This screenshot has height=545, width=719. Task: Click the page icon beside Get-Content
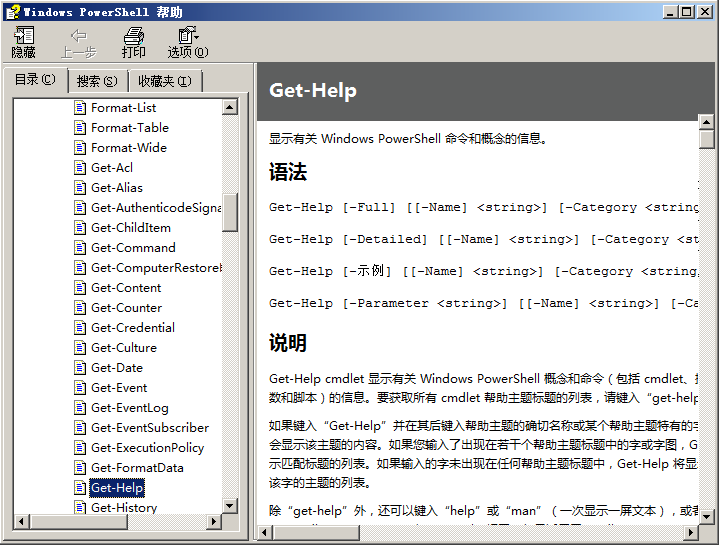click(x=80, y=287)
